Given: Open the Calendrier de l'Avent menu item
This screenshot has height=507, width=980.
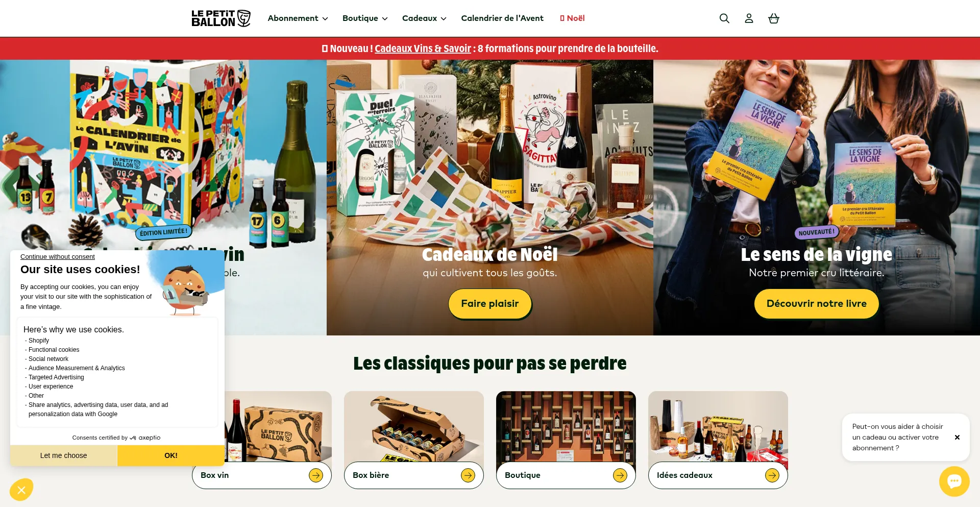Looking at the screenshot, I should point(502,18).
